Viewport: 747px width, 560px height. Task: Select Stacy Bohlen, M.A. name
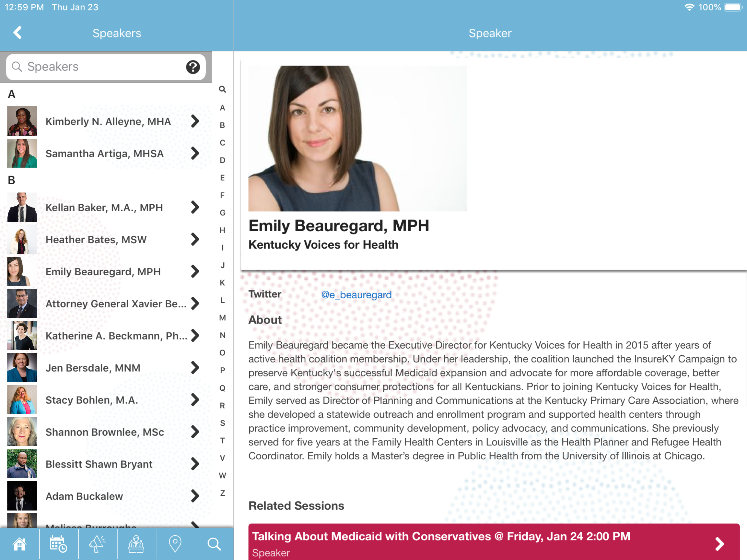(92, 400)
